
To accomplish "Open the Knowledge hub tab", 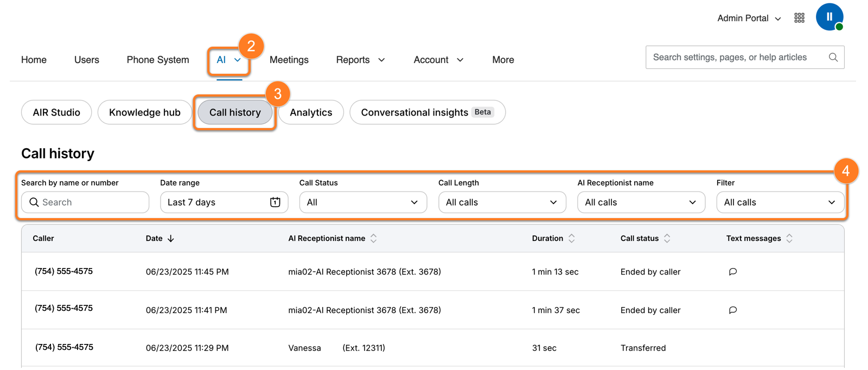I will pos(144,112).
